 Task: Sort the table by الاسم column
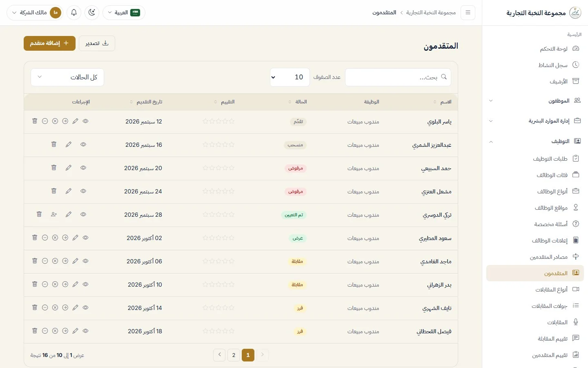[x=443, y=102]
